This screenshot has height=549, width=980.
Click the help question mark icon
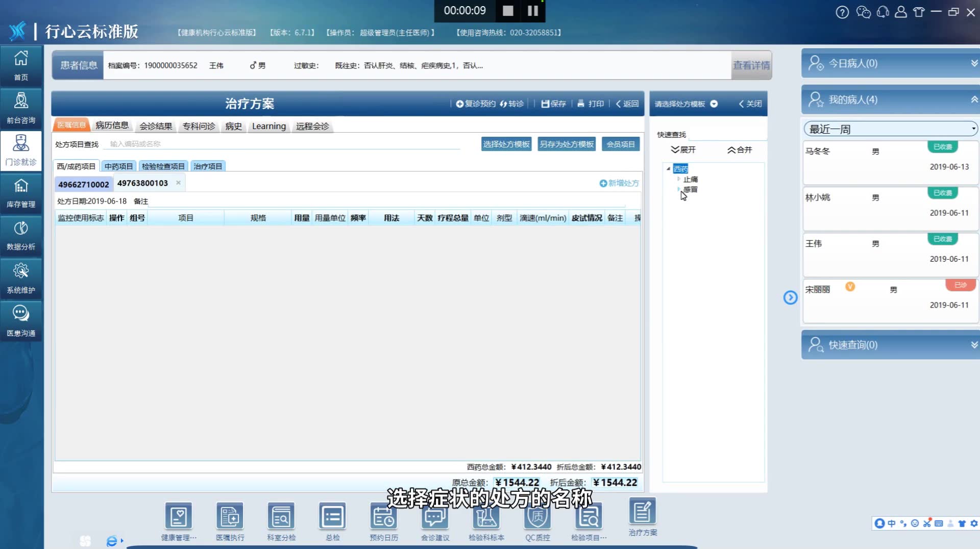tap(842, 12)
